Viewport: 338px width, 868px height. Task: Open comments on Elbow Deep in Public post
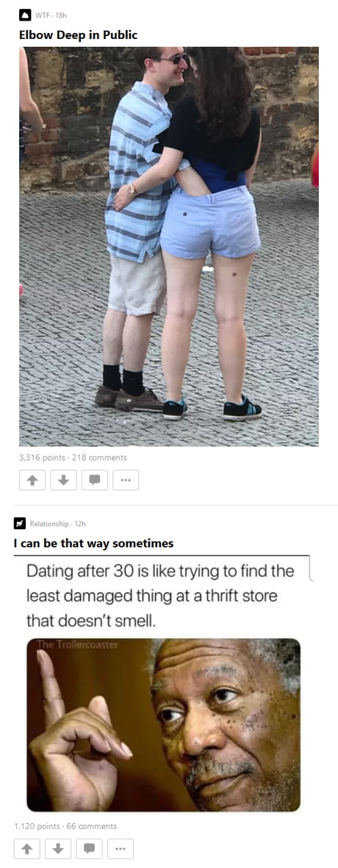click(x=95, y=481)
